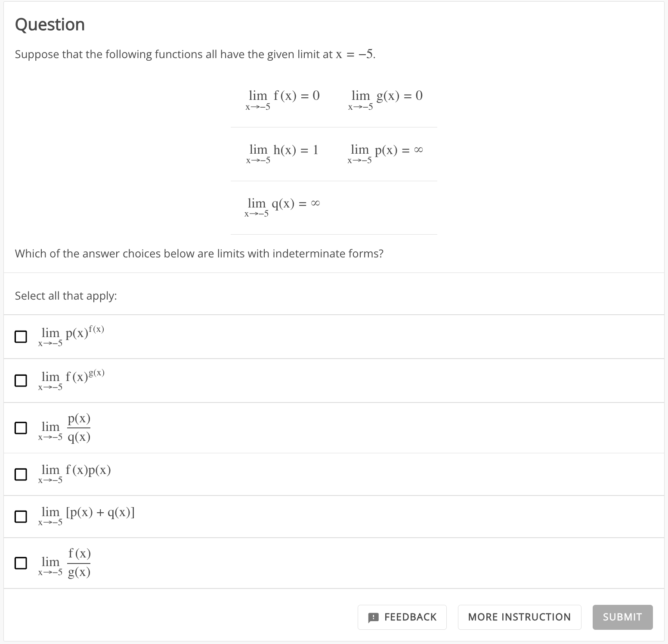Click the FEEDBACK button label

(410, 617)
